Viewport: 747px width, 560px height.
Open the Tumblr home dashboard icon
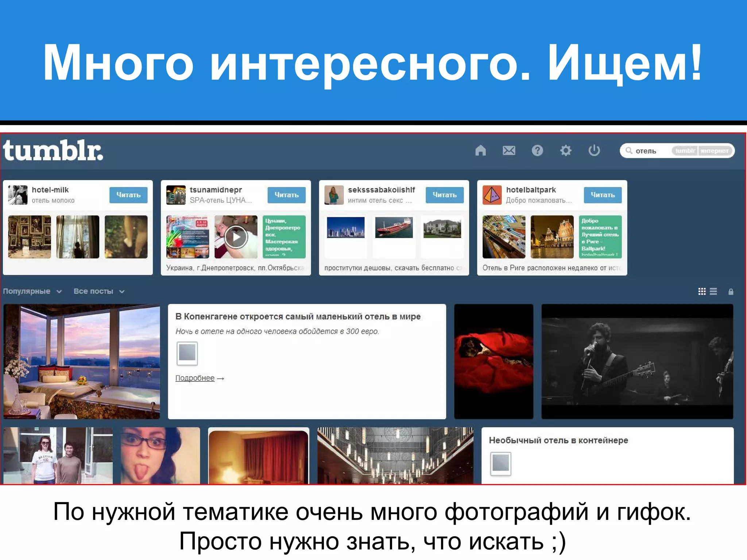(480, 150)
